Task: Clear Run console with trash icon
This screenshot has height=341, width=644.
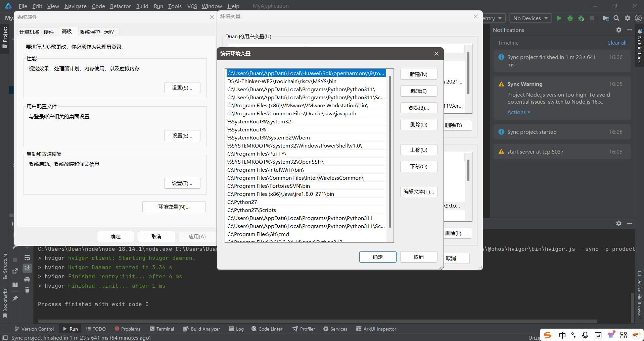Action: tap(27, 290)
